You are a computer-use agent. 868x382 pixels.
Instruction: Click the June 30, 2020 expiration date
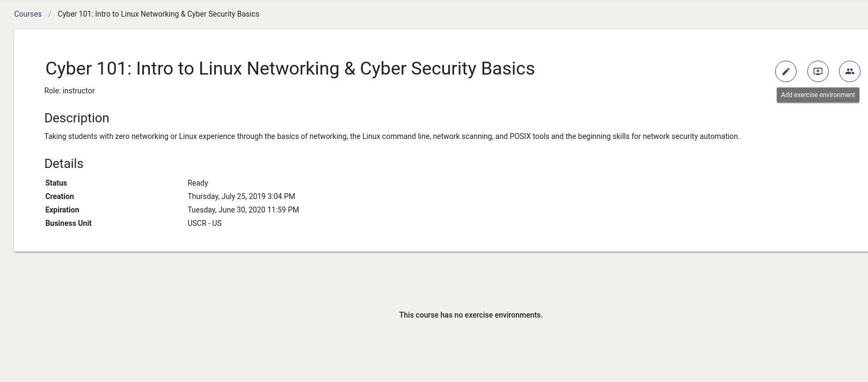[243, 210]
